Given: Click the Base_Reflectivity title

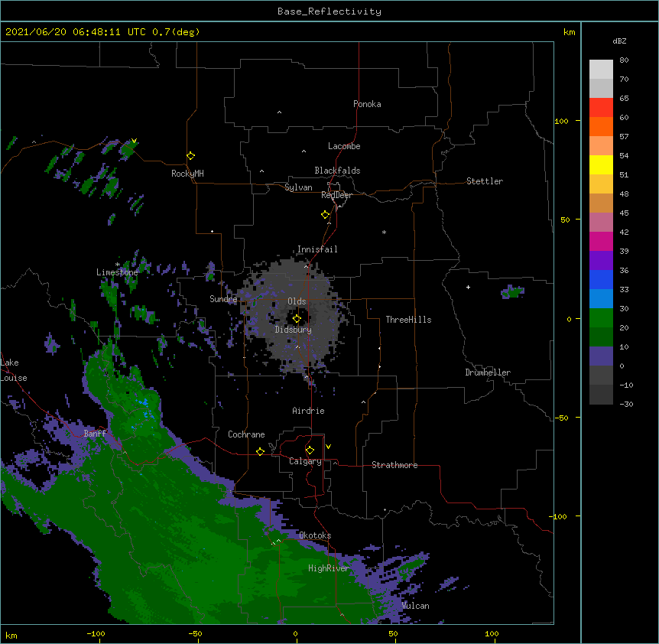Looking at the screenshot, I should (329, 11).
